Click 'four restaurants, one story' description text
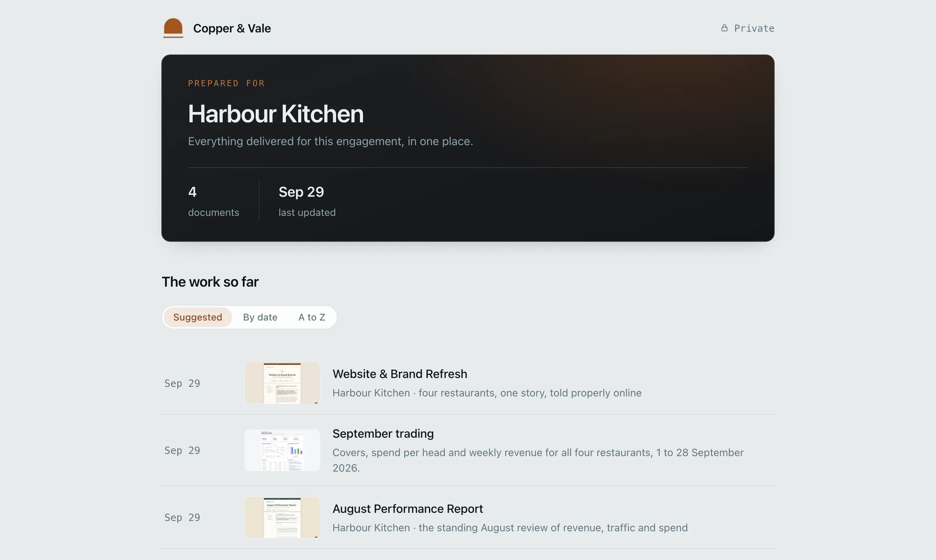 [487, 393]
